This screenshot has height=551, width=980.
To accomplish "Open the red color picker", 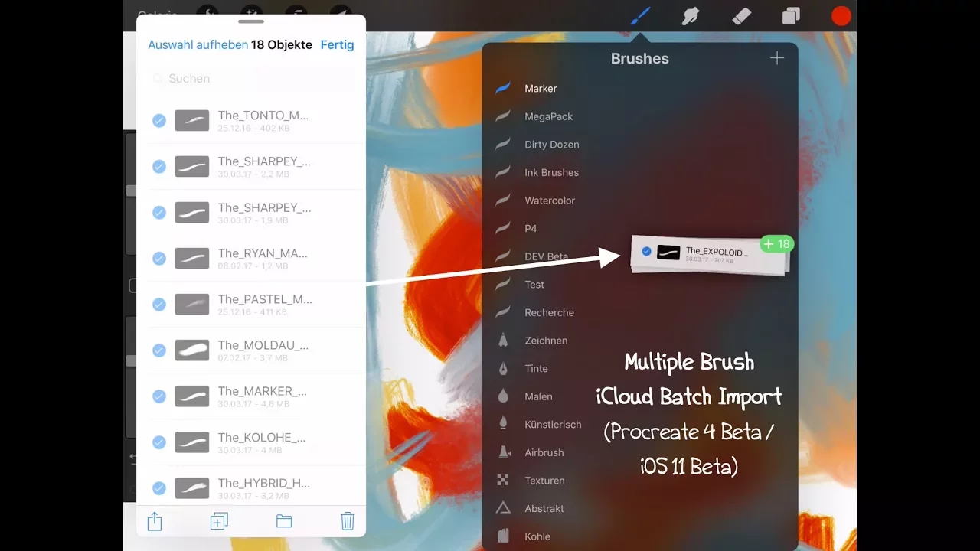I will (x=841, y=16).
